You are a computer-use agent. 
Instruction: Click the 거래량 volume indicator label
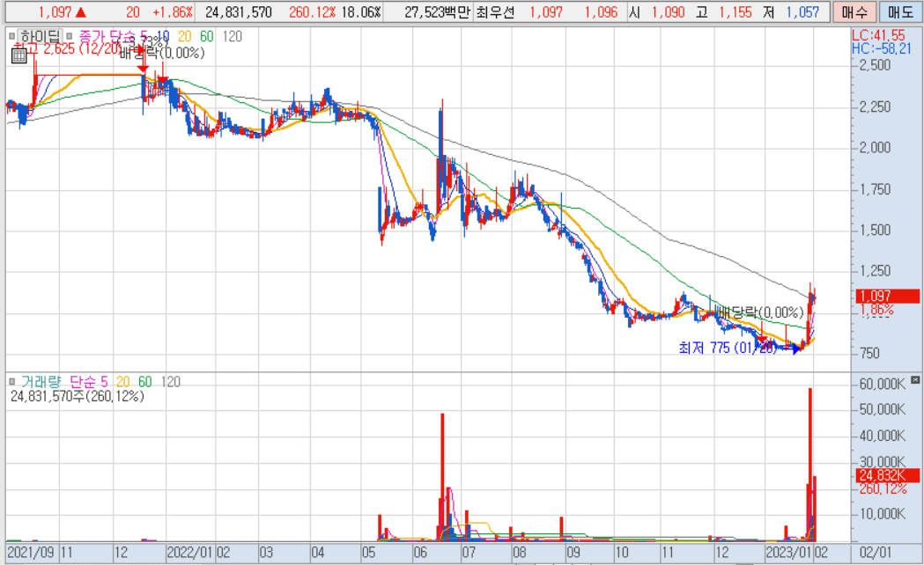(x=41, y=382)
